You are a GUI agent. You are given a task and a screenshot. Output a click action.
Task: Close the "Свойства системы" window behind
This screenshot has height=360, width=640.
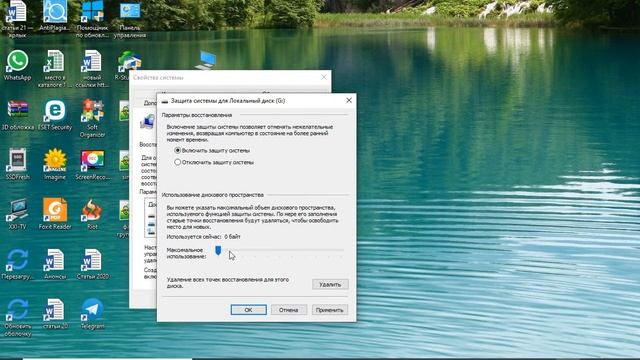324,77
